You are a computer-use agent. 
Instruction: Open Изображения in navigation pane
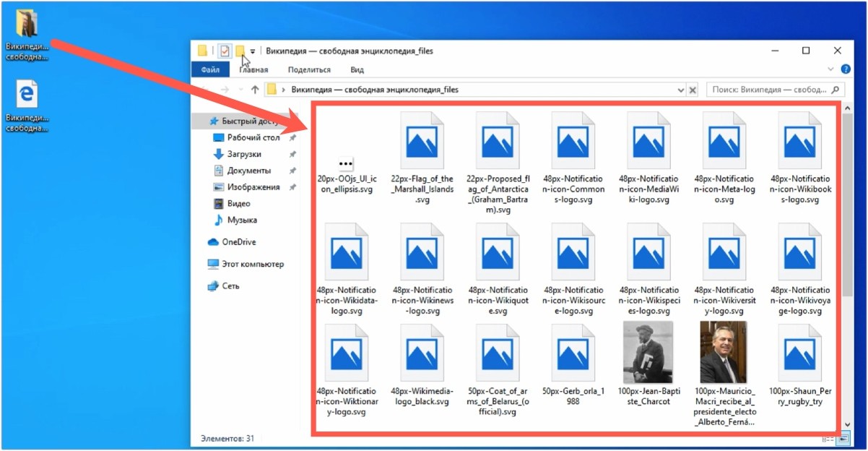click(x=247, y=187)
